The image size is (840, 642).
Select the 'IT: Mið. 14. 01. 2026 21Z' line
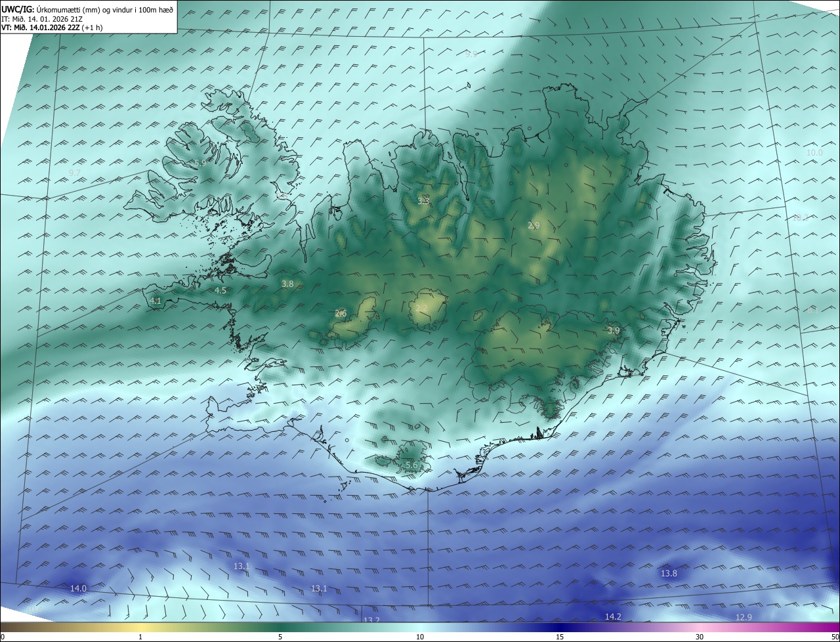(x=41, y=19)
